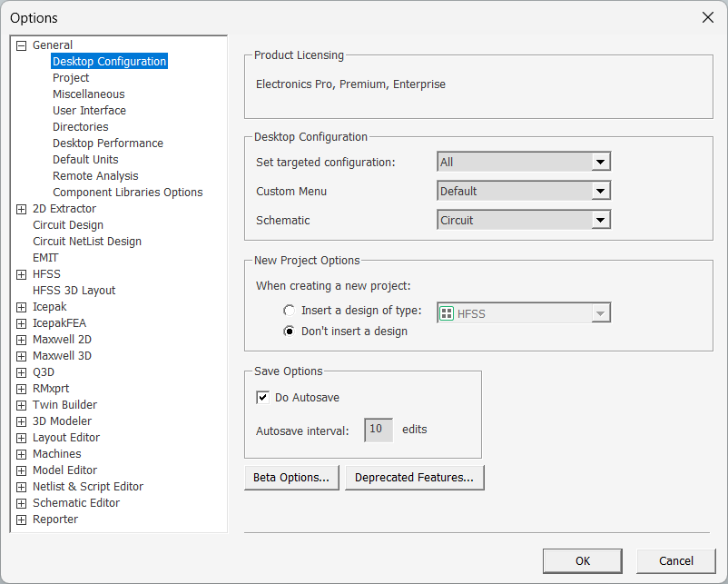The width and height of the screenshot is (728, 584).
Task: Expand the 3D Modeler node
Action: [x=22, y=421]
